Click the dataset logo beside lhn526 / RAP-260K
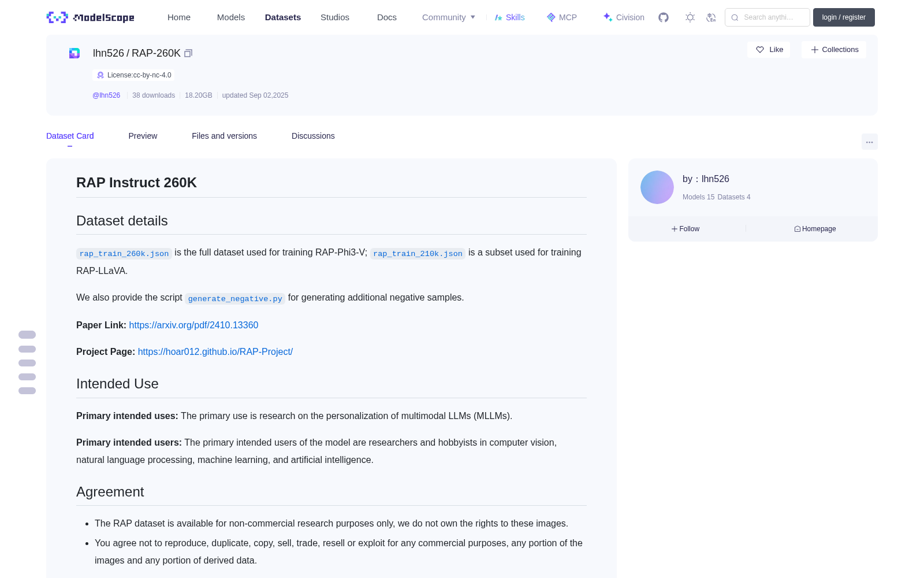 point(74,53)
